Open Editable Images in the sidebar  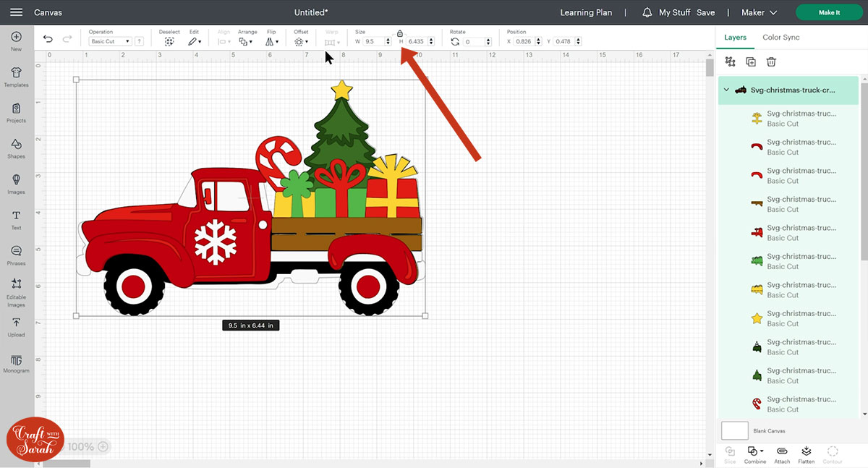pos(16,292)
